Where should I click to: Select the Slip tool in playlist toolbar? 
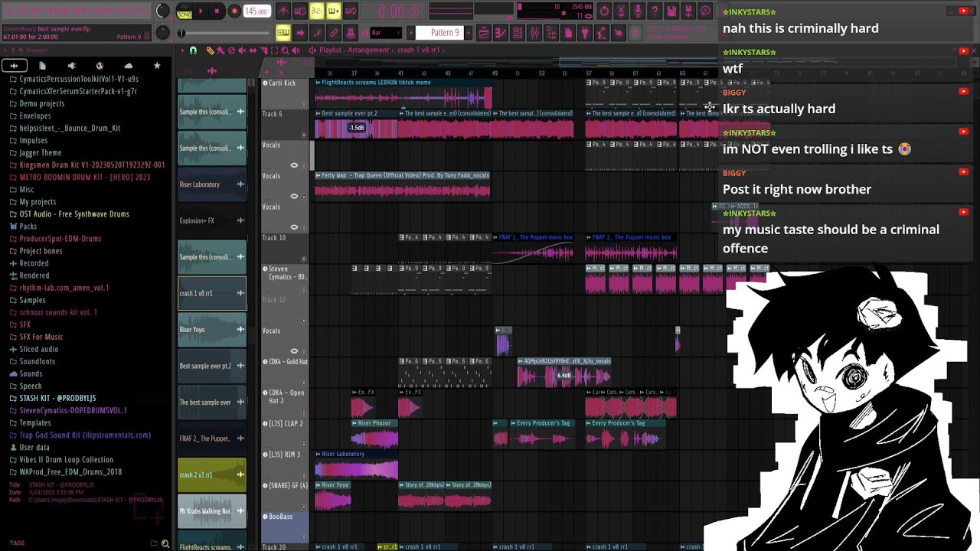[x=253, y=51]
